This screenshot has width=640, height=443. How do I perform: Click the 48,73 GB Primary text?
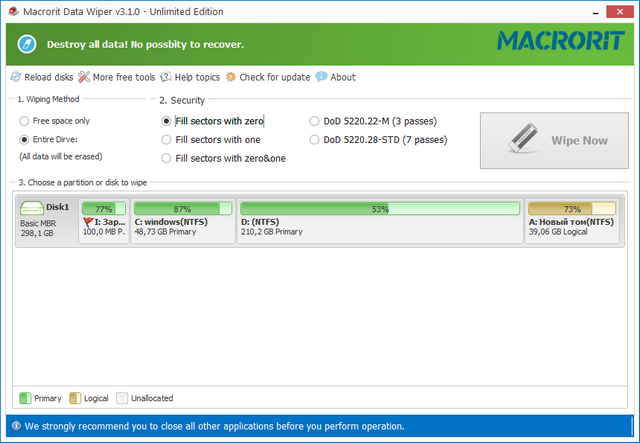tap(165, 232)
